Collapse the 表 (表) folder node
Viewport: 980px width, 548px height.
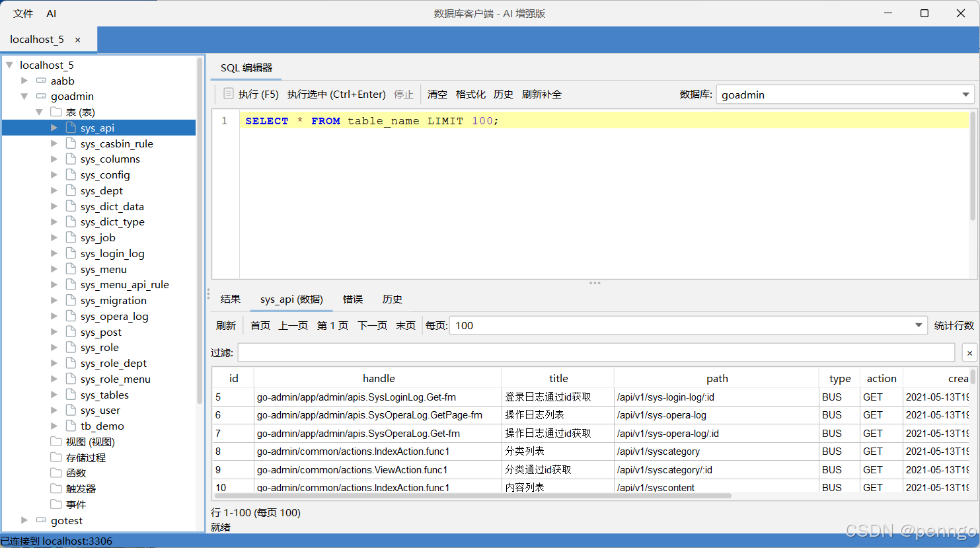point(40,112)
